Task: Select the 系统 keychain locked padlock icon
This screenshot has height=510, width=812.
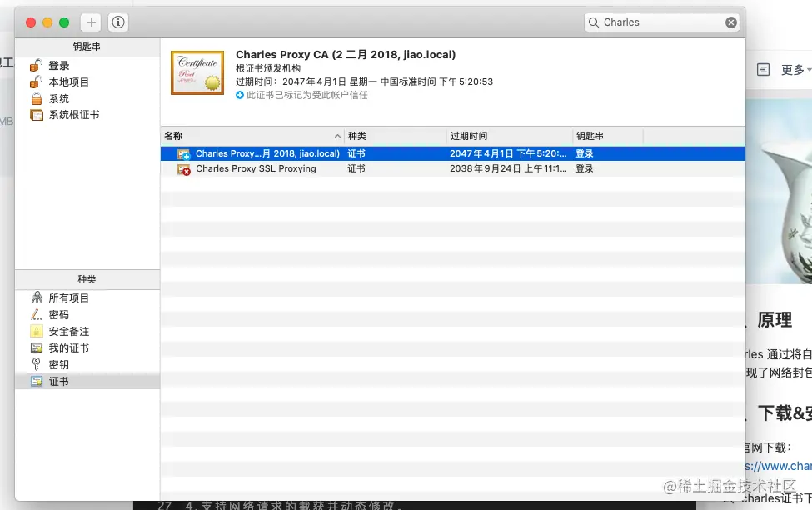Action: coord(37,98)
